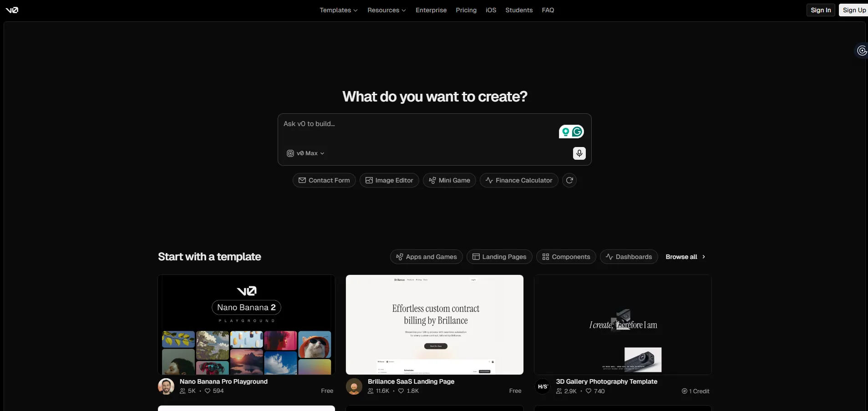The image size is (868, 411).
Task: Click the floating spiral widget at right edge
Action: (x=862, y=50)
